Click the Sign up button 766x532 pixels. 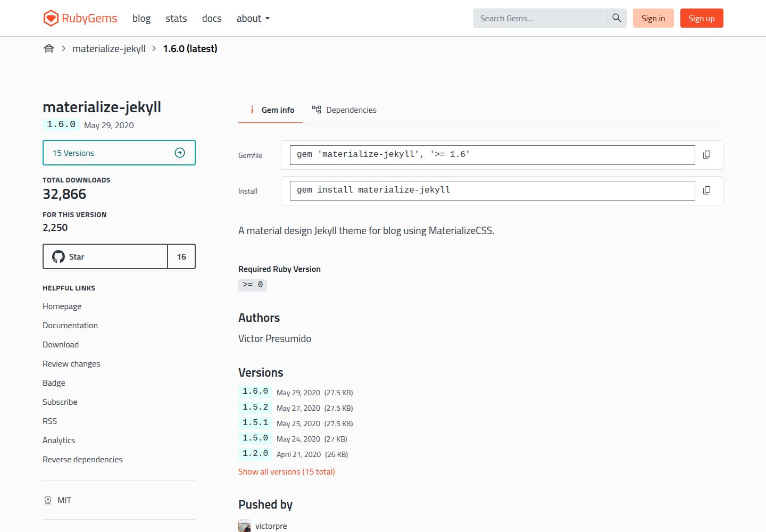tap(702, 18)
